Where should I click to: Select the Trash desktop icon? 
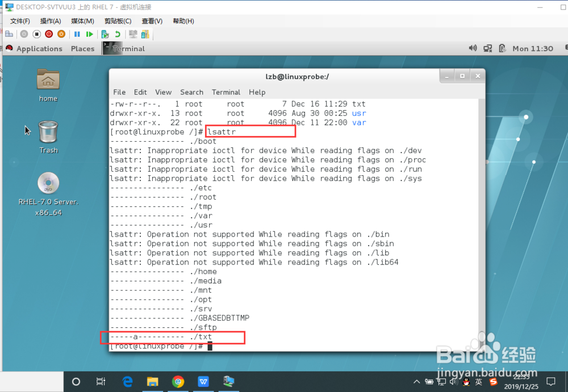click(x=48, y=137)
